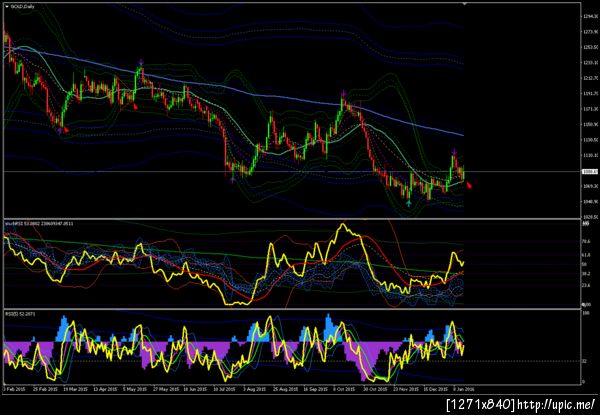
Task: Click the '8 Oct 2015' date label
Action: (x=346, y=389)
